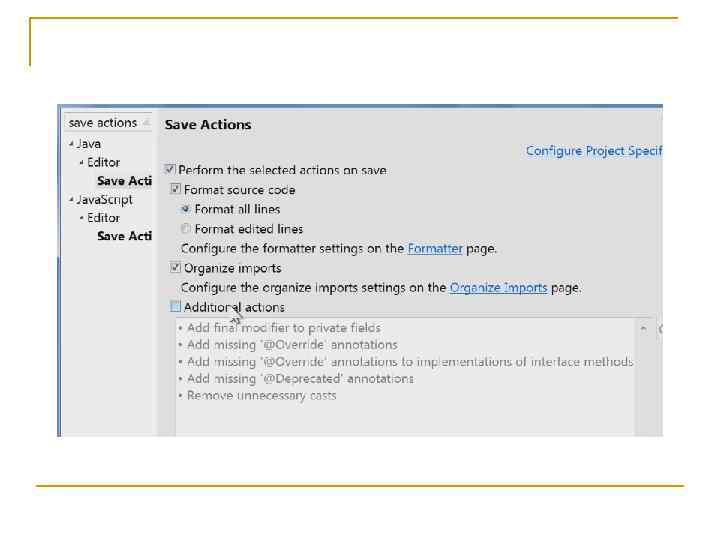720x540 pixels.
Task: Collapse the Java tree node
Action: (x=71, y=144)
